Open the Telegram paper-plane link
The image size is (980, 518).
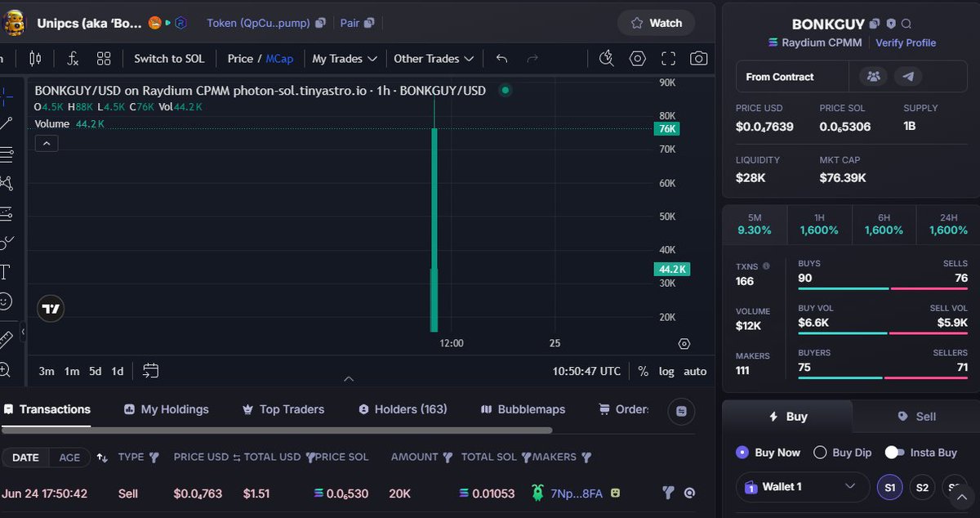907,77
